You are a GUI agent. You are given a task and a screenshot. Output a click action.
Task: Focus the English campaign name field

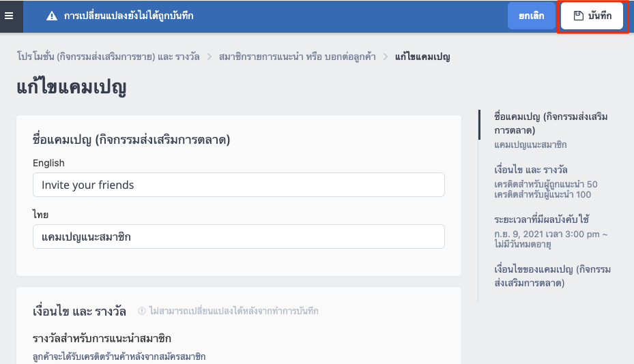click(x=239, y=185)
